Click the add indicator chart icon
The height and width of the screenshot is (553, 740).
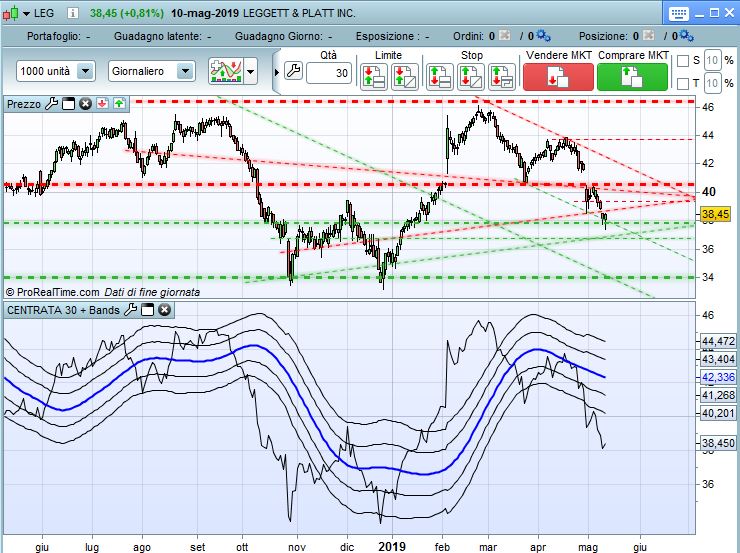(226, 71)
